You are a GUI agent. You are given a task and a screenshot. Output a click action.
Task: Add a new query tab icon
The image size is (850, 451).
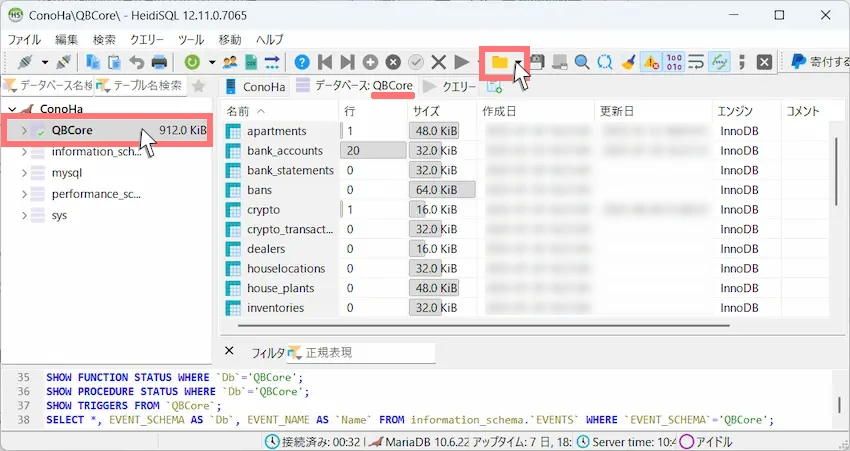(x=494, y=86)
